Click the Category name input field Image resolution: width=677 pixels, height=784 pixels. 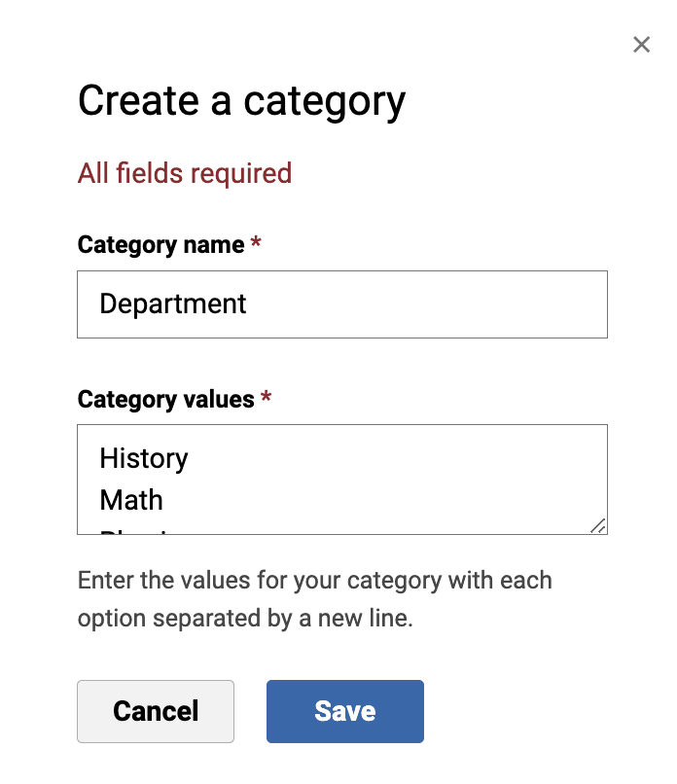point(342,304)
